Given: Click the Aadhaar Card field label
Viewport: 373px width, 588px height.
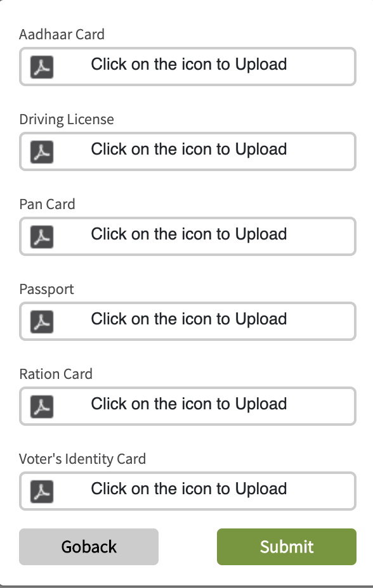Looking at the screenshot, I should (x=62, y=34).
